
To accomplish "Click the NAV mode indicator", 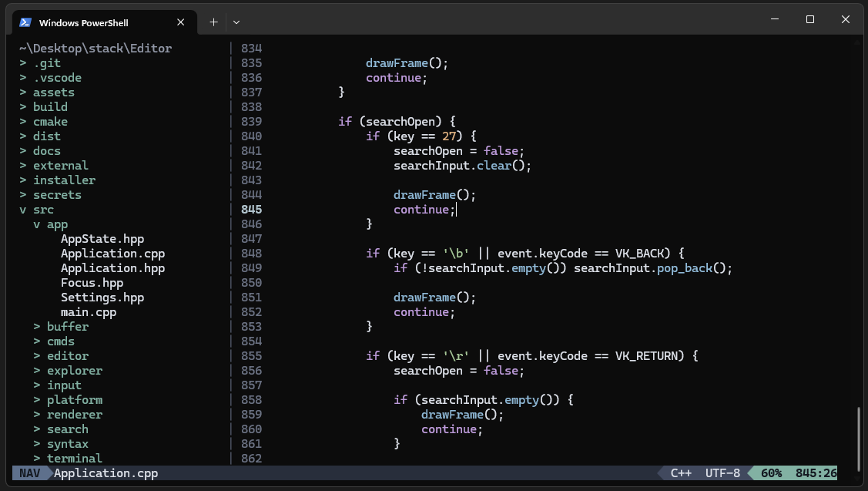I will pyautogui.click(x=30, y=473).
